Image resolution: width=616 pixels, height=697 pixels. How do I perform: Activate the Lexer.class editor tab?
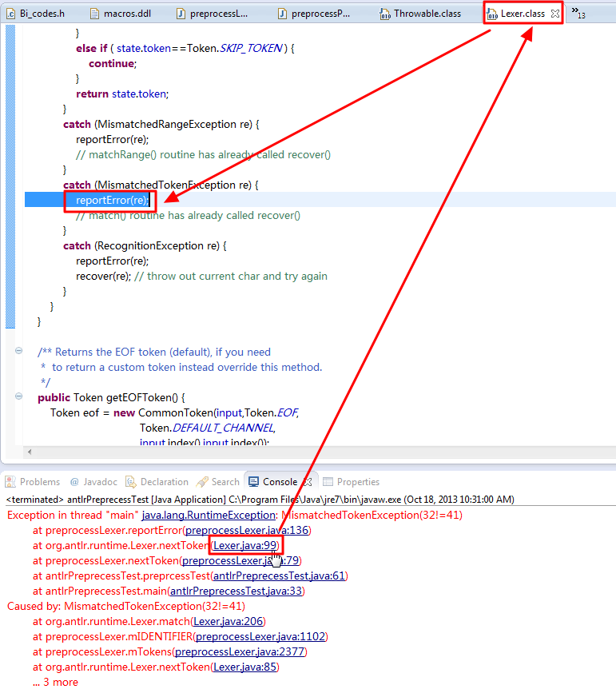point(523,14)
